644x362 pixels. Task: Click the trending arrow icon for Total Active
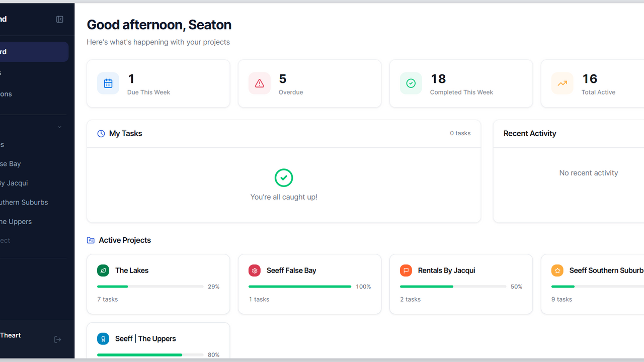coord(562,83)
